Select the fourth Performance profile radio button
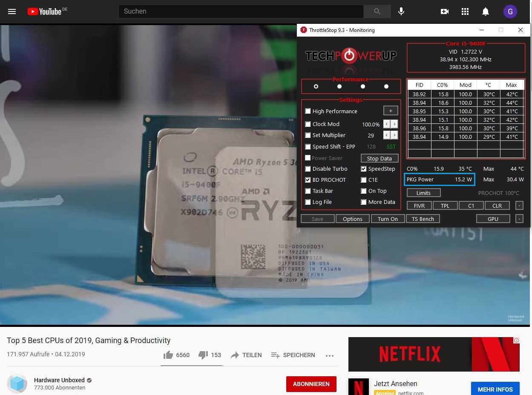 (386, 86)
